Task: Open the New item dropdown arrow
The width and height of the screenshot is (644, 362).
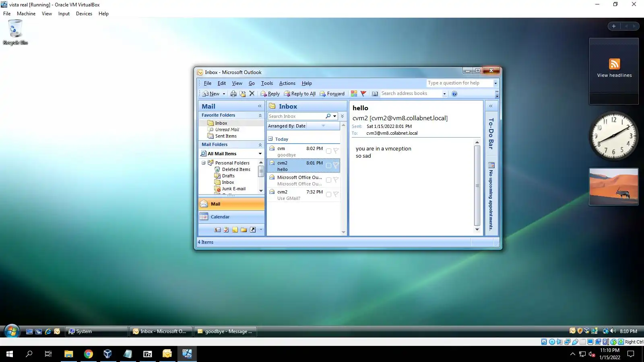Action: pos(224,94)
